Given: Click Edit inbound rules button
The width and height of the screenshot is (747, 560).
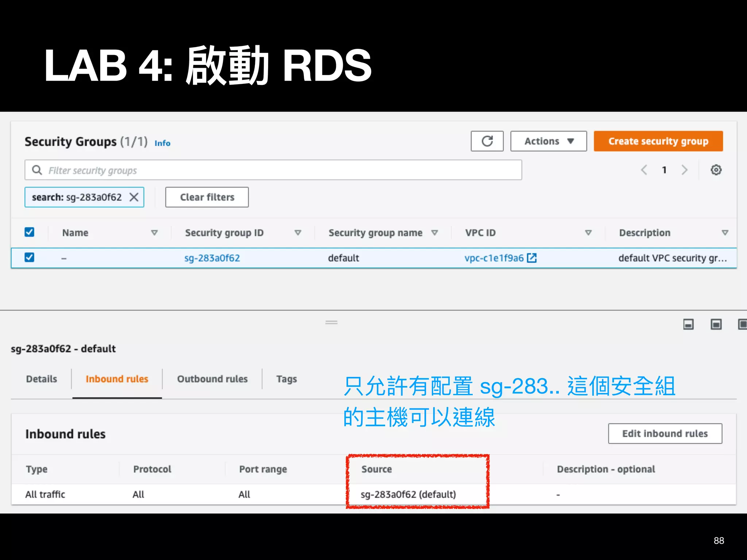Looking at the screenshot, I should point(665,433).
